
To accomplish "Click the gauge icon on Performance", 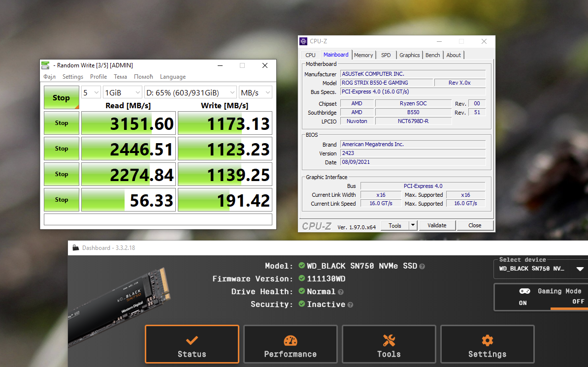I will pyautogui.click(x=290, y=340).
